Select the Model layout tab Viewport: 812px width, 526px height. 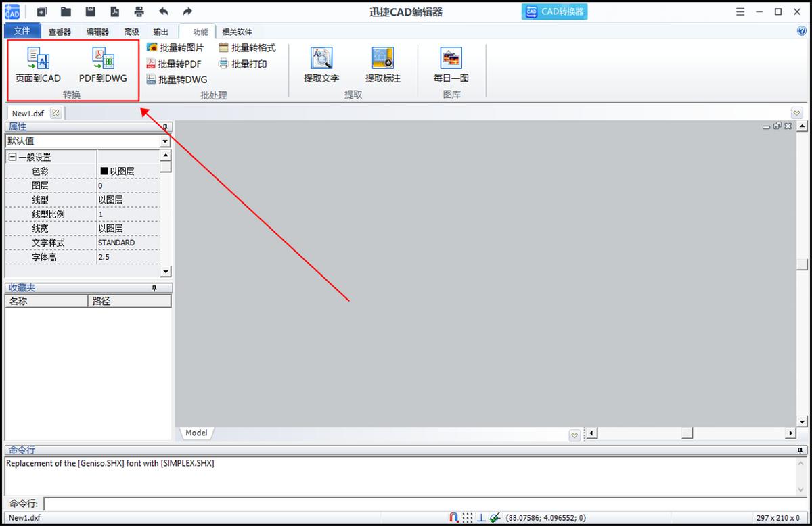click(196, 433)
